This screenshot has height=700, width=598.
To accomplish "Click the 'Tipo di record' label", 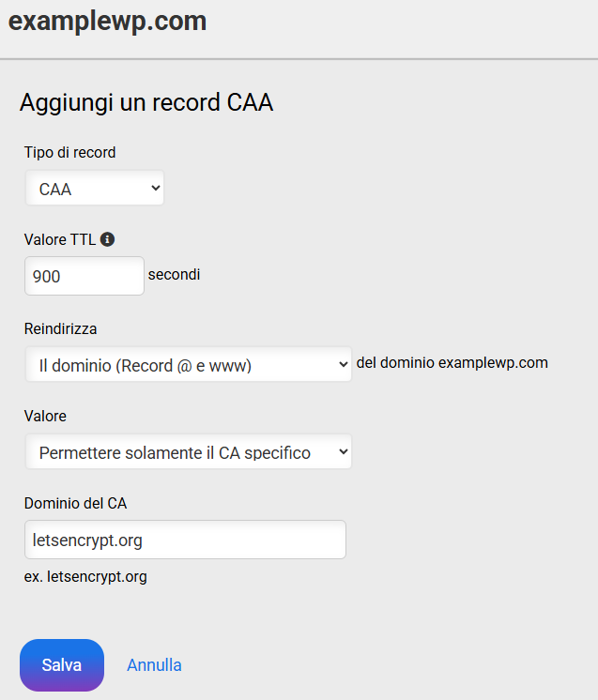I will point(70,152).
